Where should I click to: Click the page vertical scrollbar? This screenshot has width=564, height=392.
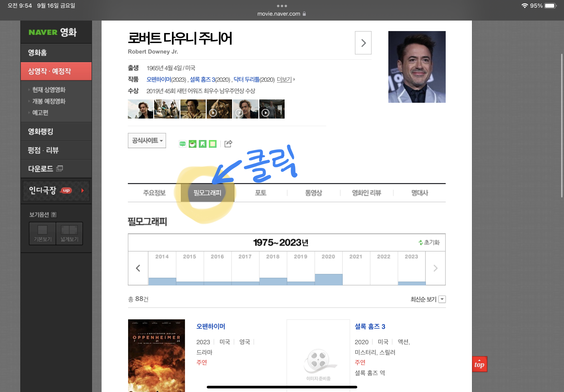click(562, 125)
